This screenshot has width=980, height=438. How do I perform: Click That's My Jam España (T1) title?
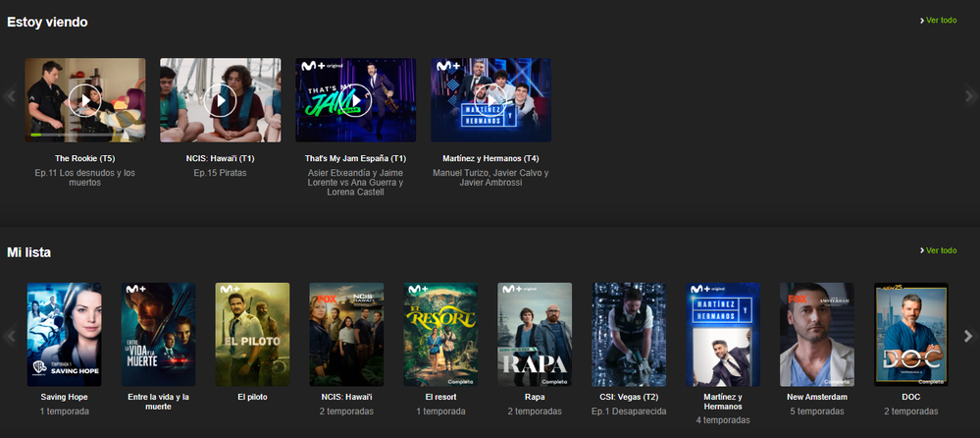356,159
